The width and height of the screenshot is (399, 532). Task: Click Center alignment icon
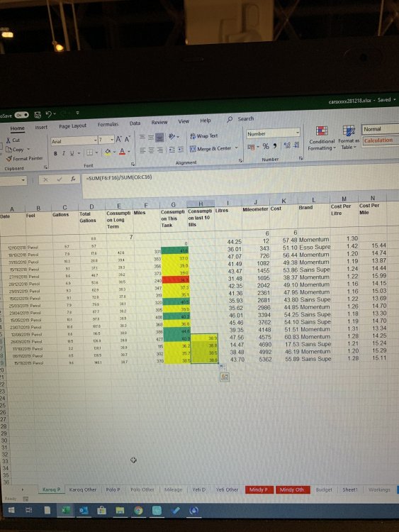(x=151, y=150)
